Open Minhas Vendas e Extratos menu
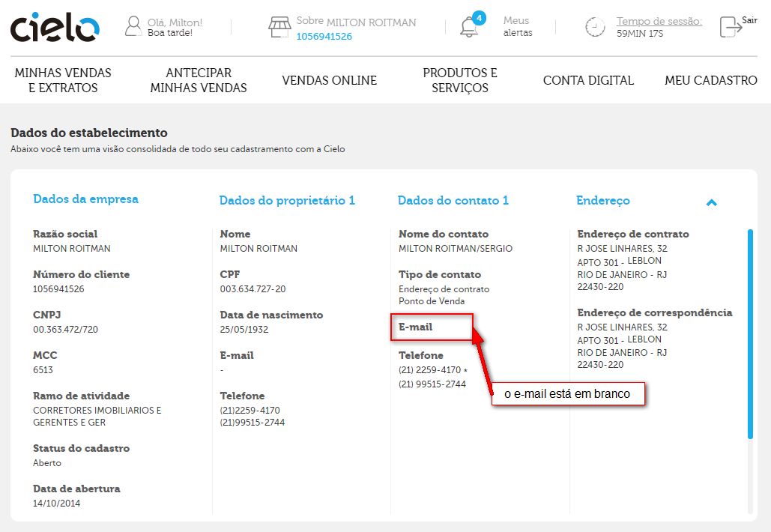The height and width of the screenshot is (532, 771). click(63, 80)
